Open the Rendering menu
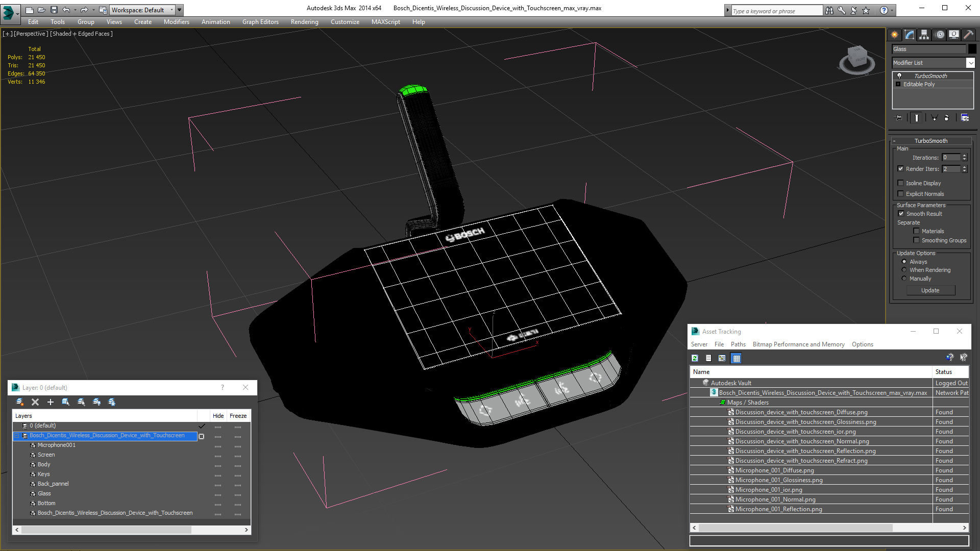The height and width of the screenshot is (551, 980). coord(305,22)
